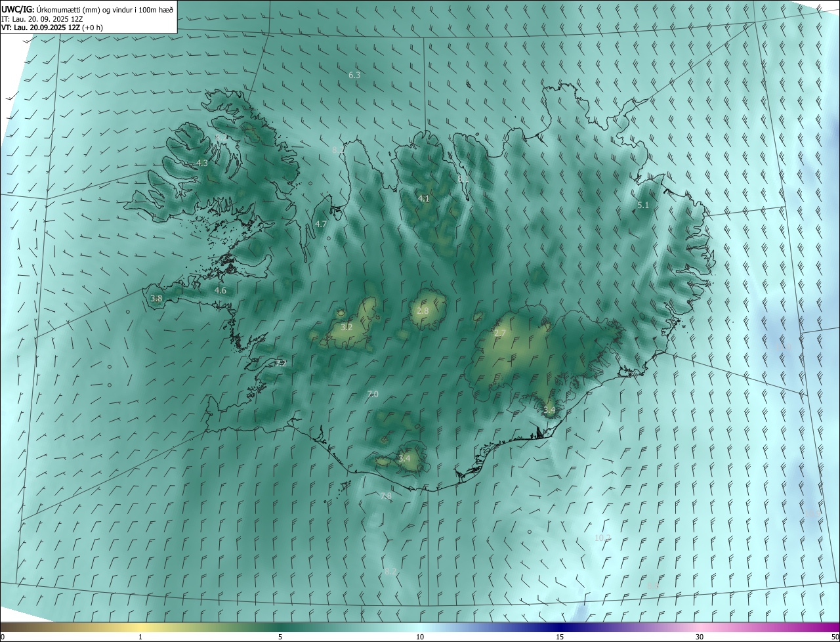Select the 5 tick on the color scale
840x642 pixels.
click(280, 637)
